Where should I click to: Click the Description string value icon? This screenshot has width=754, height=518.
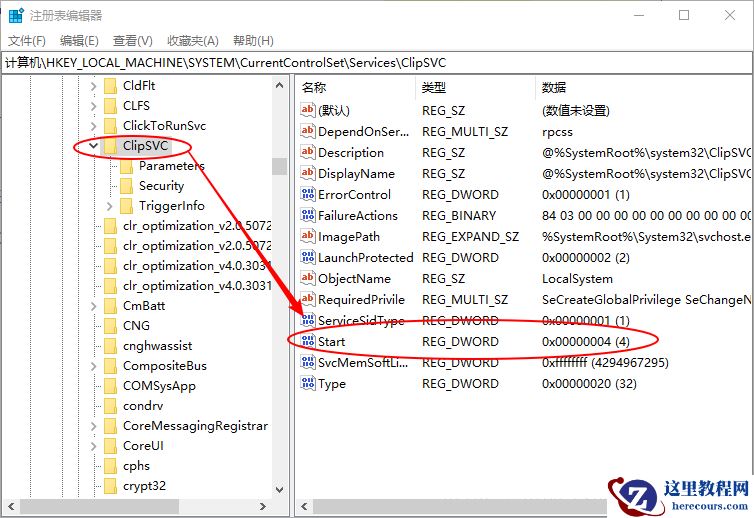click(308, 152)
